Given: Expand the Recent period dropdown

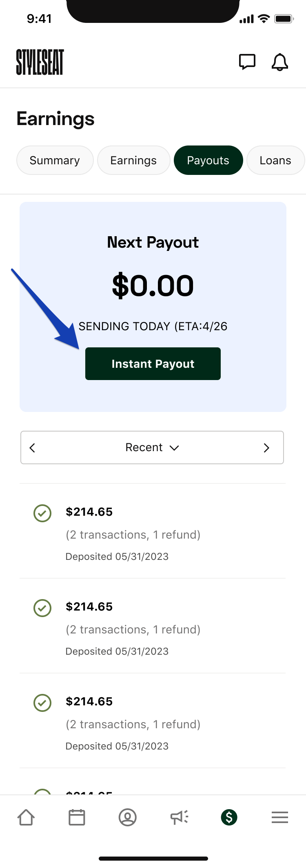Looking at the screenshot, I should pyautogui.click(x=152, y=447).
